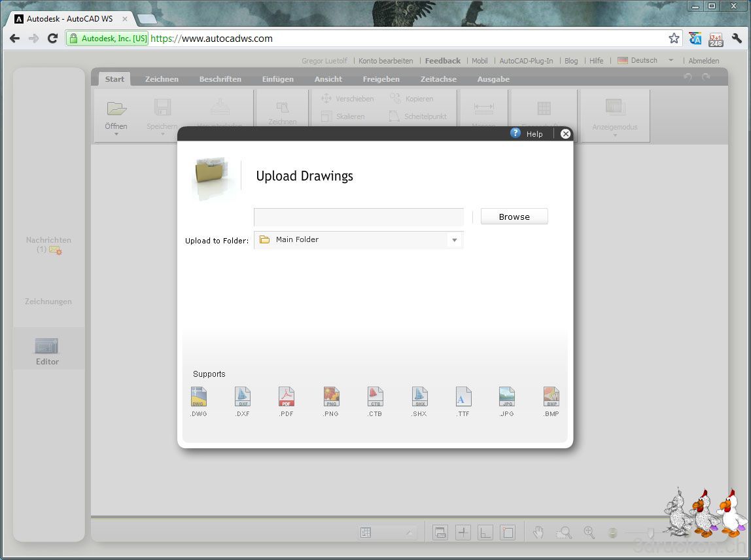
Task: Click the .JPG file type icon
Action: click(x=507, y=396)
